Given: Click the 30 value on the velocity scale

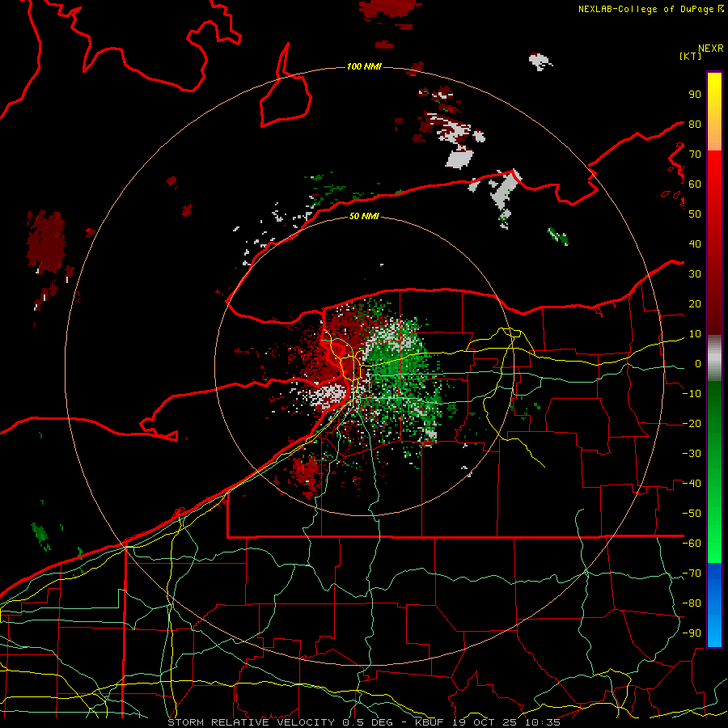Looking at the screenshot, I should tap(695, 274).
